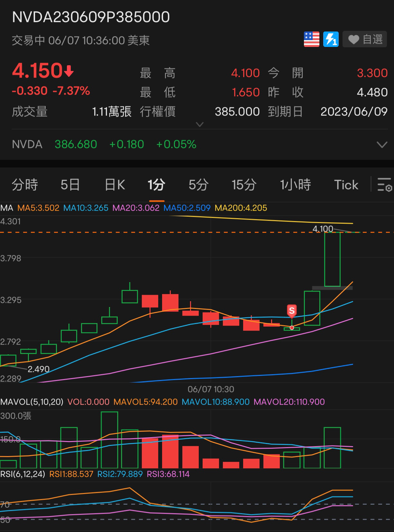Switch to the 分時 chart tab

click(x=25, y=185)
